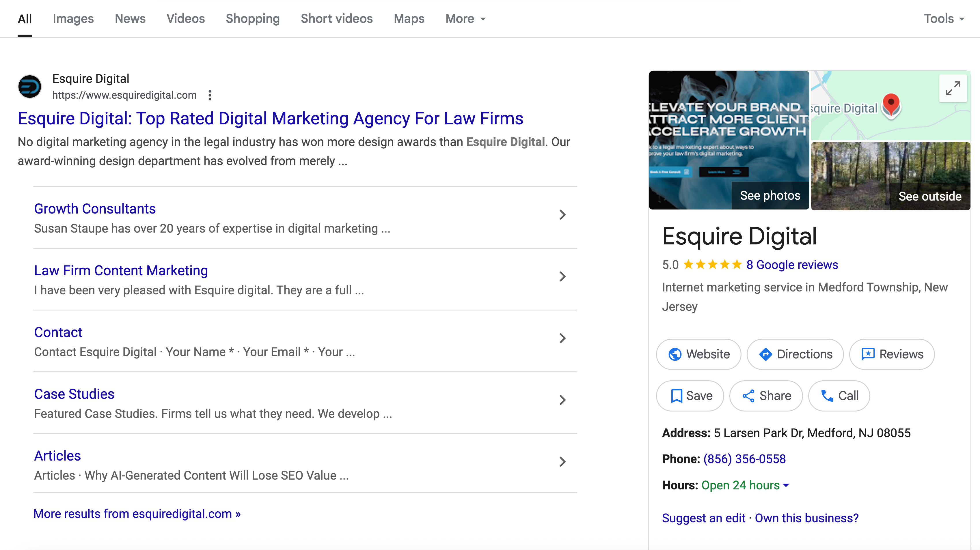Click the expand map icon

click(x=953, y=89)
